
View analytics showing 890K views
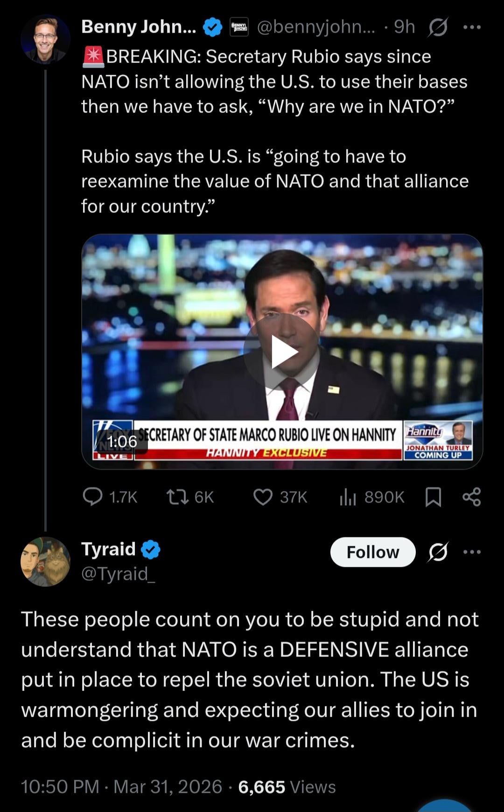point(371,497)
